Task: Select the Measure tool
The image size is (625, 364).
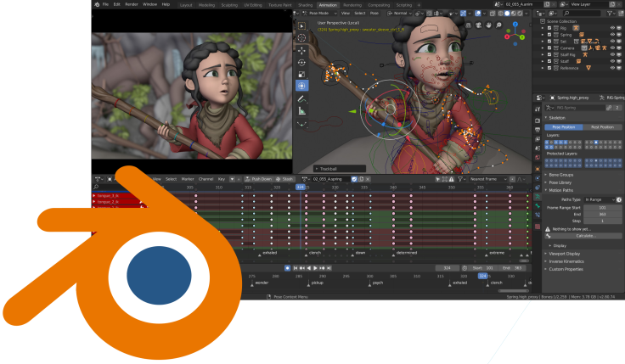Action: point(303,109)
